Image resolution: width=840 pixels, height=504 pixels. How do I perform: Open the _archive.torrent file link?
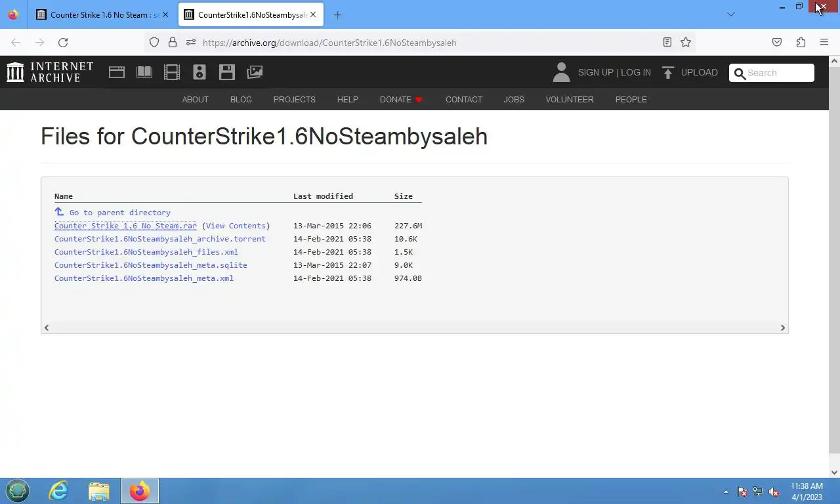(x=160, y=239)
